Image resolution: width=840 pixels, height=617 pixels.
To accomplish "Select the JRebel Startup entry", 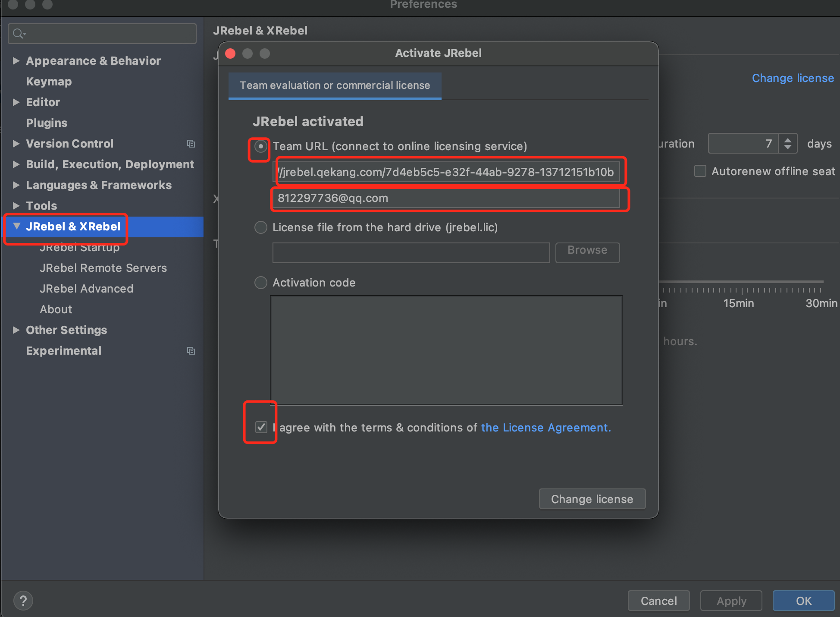I will click(79, 248).
